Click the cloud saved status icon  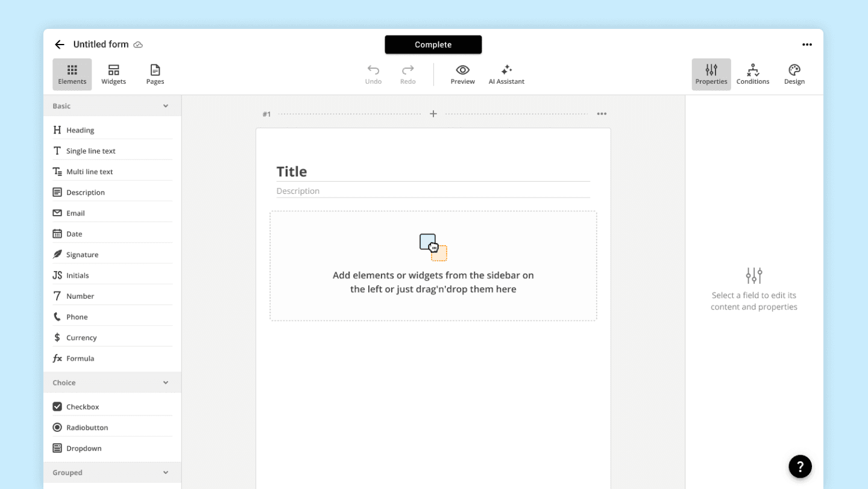click(138, 45)
